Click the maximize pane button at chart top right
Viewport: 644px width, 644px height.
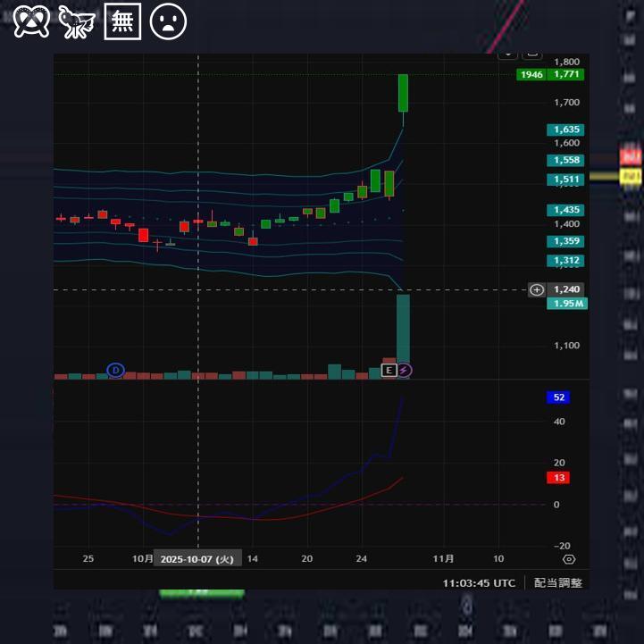pyautogui.click(x=531, y=53)
